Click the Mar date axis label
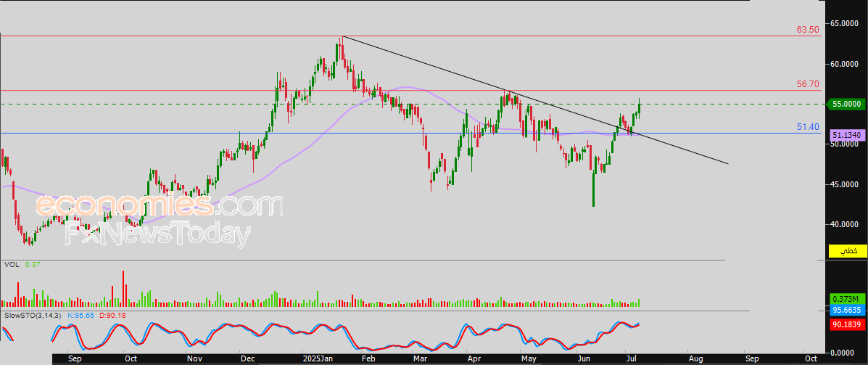 (420, 358)
